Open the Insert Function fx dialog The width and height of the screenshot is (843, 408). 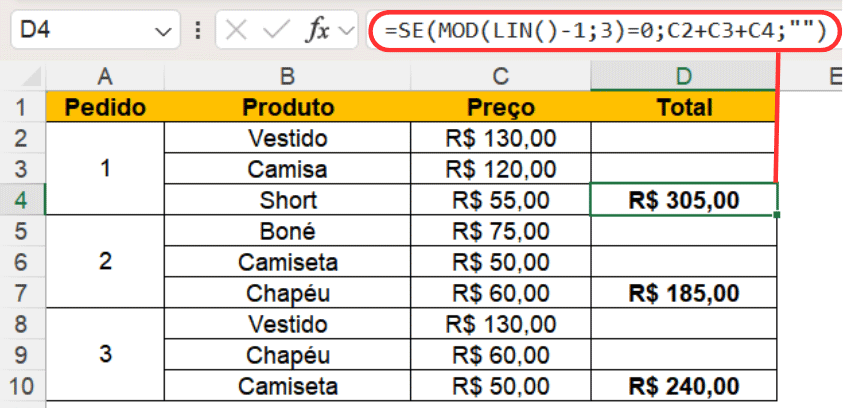coord(318,31)
